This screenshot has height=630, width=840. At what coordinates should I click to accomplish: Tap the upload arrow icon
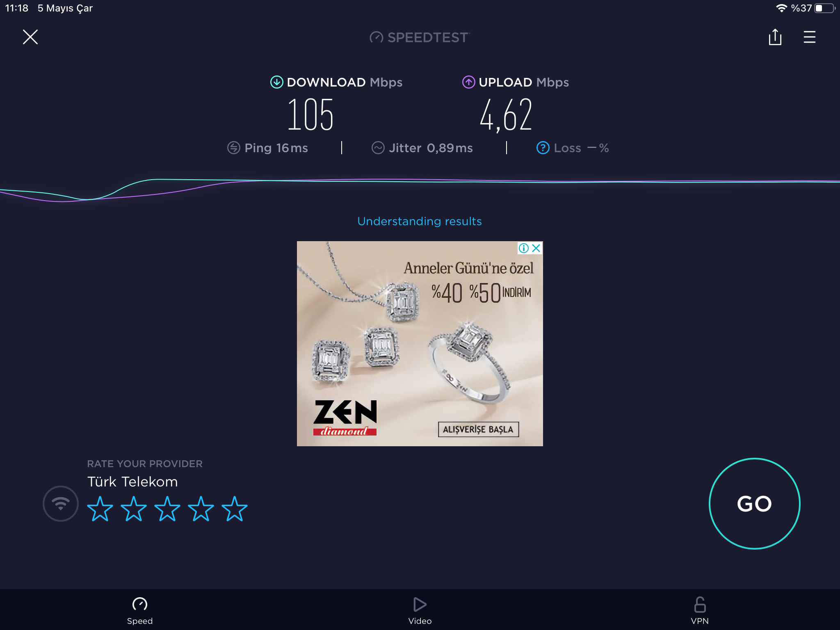(x=468, y=82)
